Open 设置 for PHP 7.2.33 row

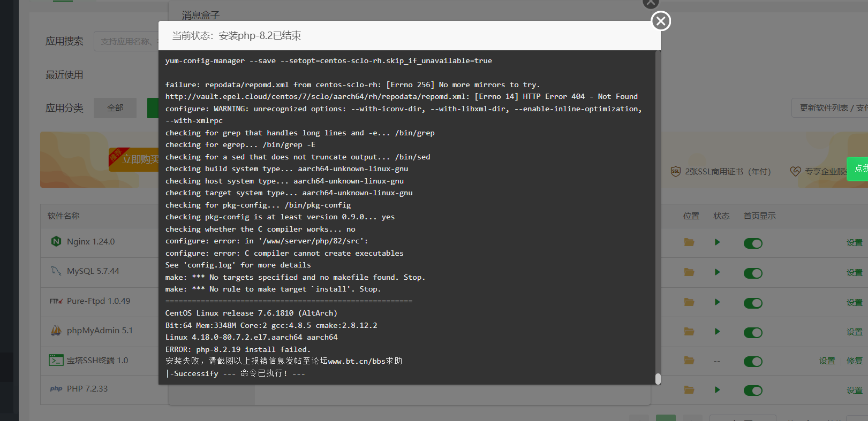(855, 391)
